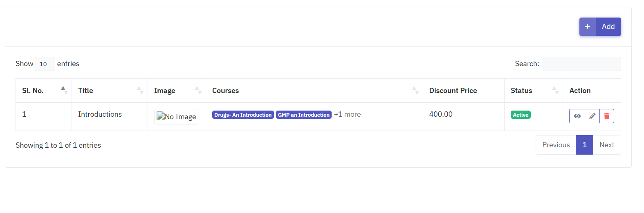
Task: Click the green Active status badge
Action: tap(521, 115)
